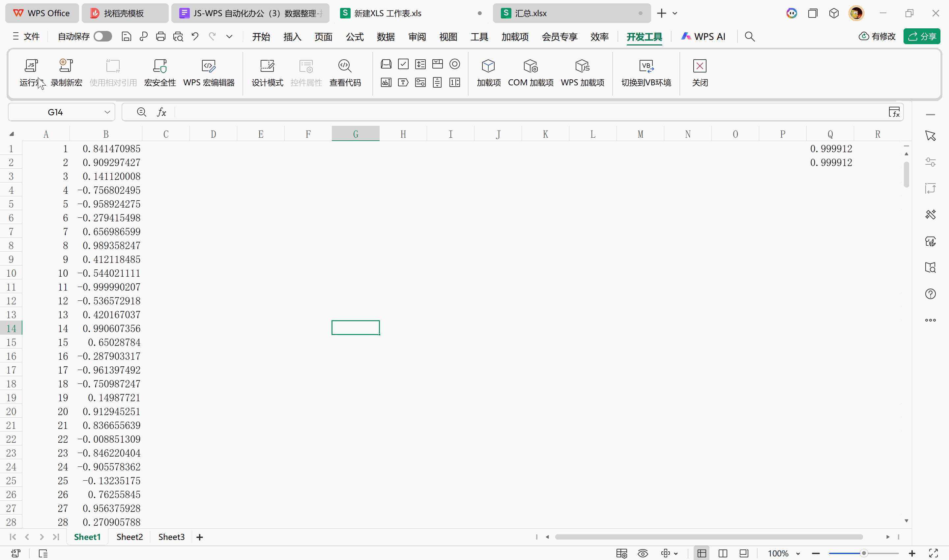949x560 pixels.
Task: Insert a checkbox form control
Action: click(x=403, y=64)
